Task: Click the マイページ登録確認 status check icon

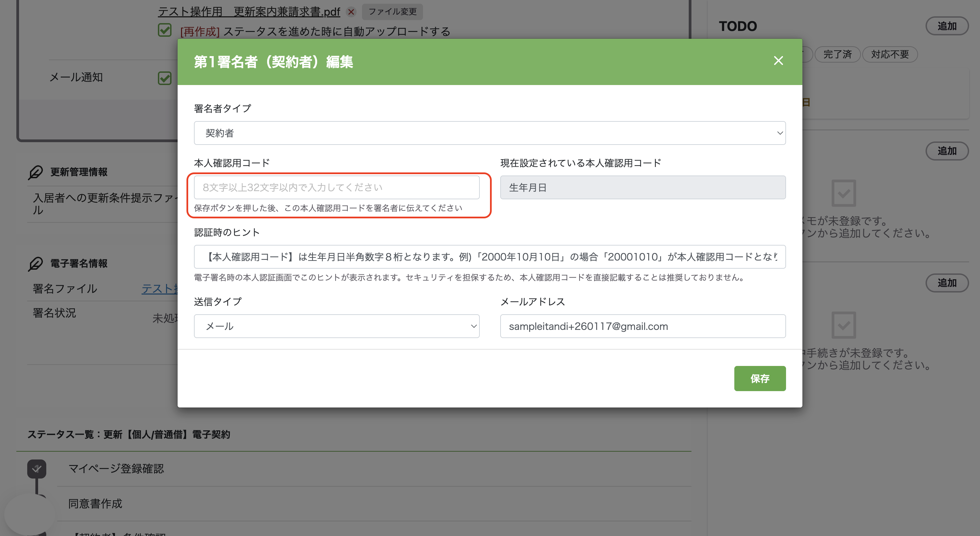Action: pyautogui.click(x=36, y=469)
